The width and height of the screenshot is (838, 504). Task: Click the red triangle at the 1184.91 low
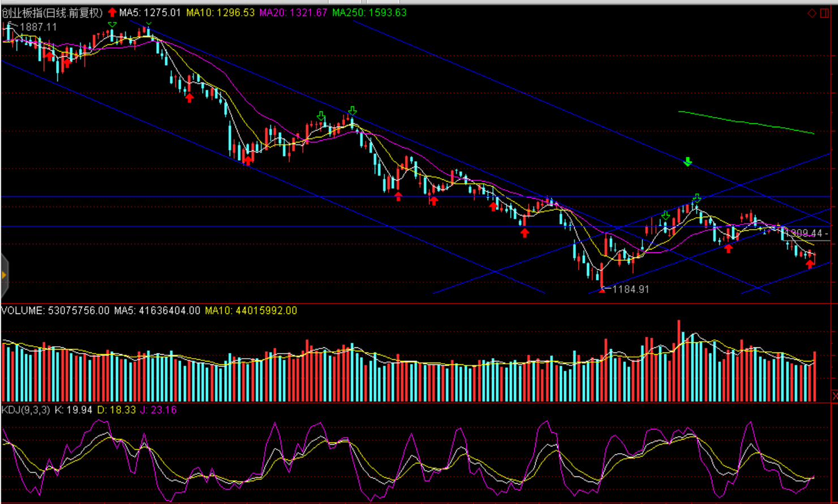[601, 290]
